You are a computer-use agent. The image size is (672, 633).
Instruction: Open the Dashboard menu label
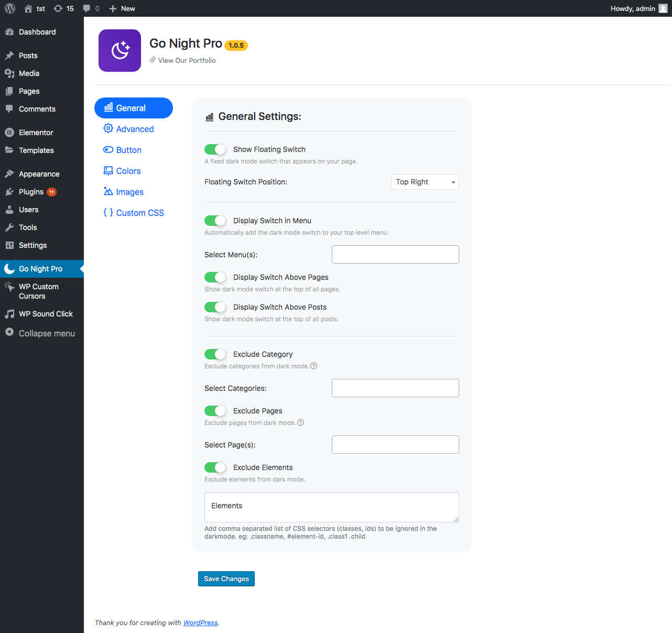(x=37, y=32)
